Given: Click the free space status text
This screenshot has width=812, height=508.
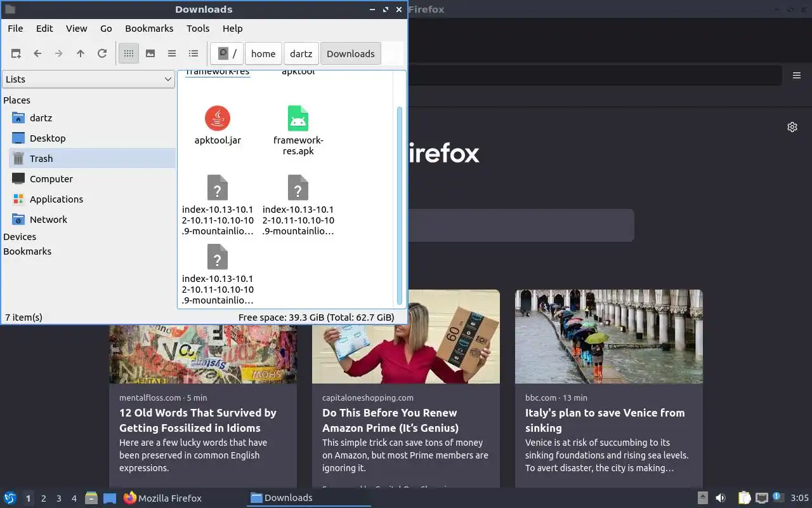Looking at the screenshot, I should 317,317.
